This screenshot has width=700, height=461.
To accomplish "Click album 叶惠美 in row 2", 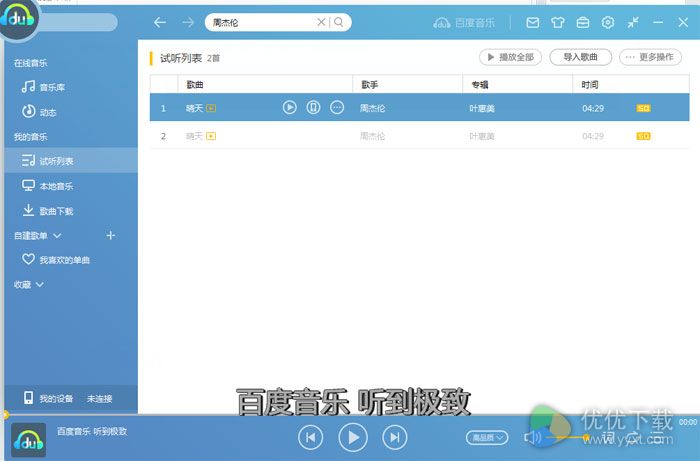I will pyautogui.click(x=482, y=136).
